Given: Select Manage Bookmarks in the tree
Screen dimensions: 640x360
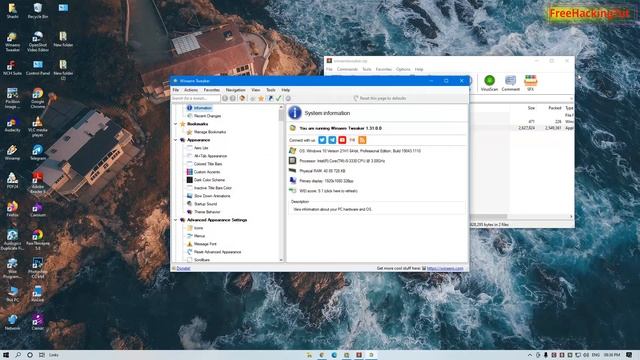Looking at the screenshot, I should pyautogui.click(x=210, y=132).
